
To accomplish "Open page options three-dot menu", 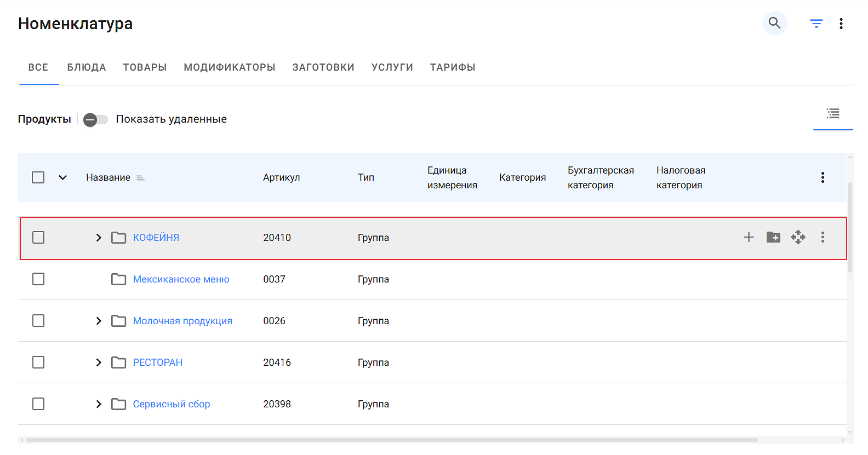I will [x=841, y=24].
